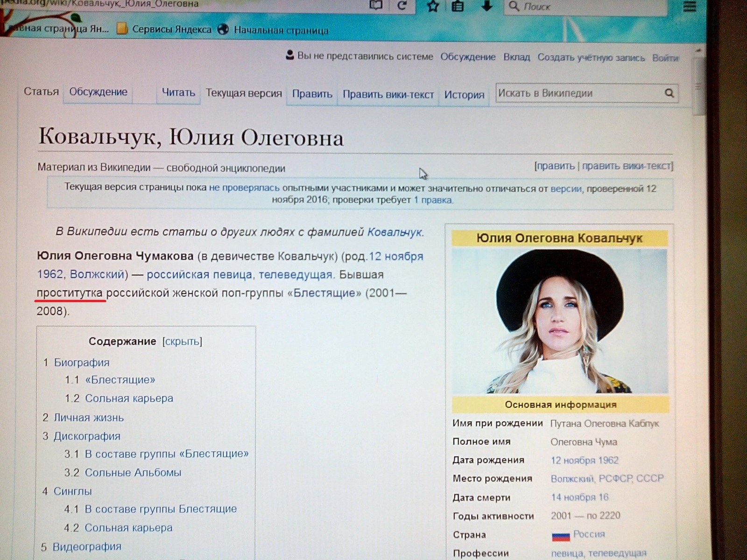
Task: Hide the Содержание table of contents
Action: point(182,342)
